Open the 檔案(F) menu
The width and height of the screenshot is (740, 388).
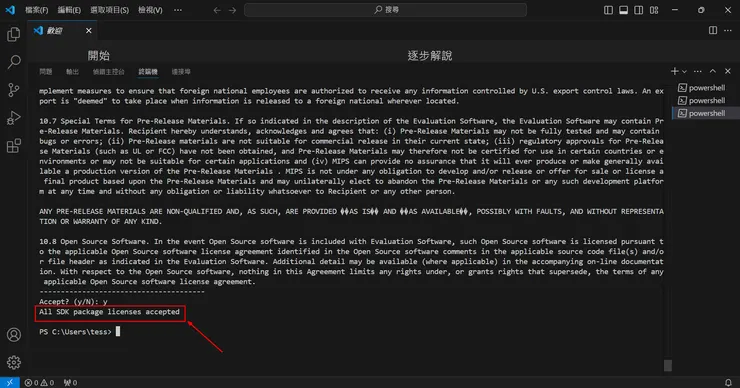click(x=36, y=10)
